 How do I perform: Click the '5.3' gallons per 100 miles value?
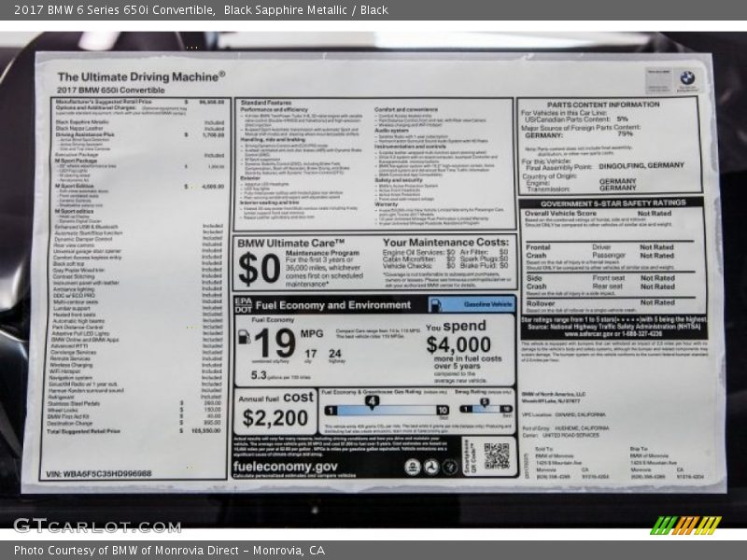[x=259, y=375]
